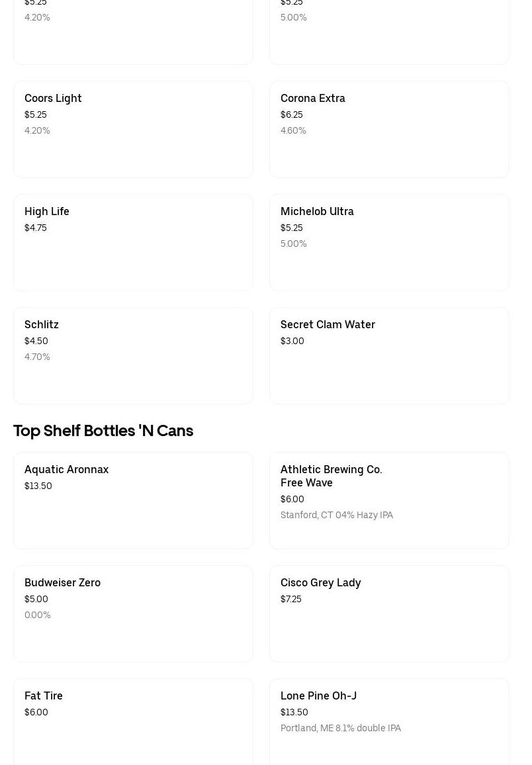532x765 pixels.
Task: Click the 4.70% label under Schlitz
Action: (37, 357)
